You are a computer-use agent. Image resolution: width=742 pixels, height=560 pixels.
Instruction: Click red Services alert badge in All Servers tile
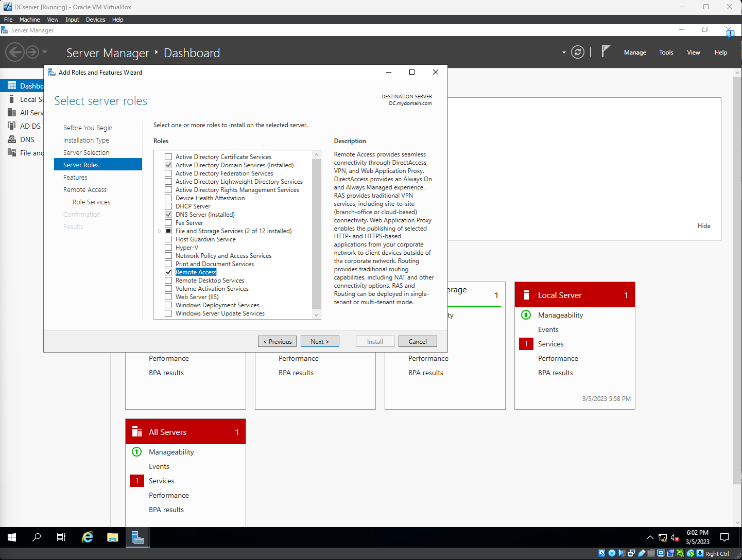137,481
